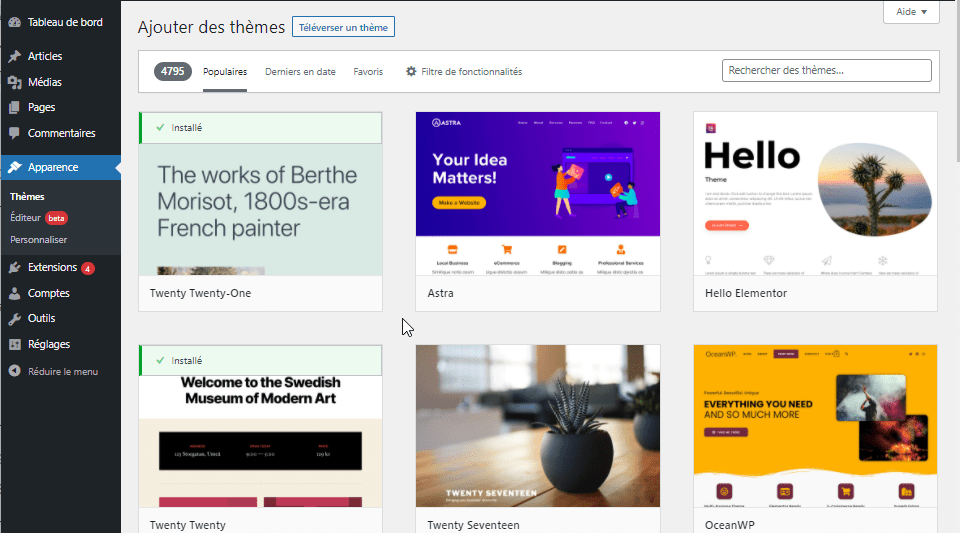Viewport: 960px width, 533px height.
Task: Click the Rechercher des thèmes search field
Action: pos(827,70)
